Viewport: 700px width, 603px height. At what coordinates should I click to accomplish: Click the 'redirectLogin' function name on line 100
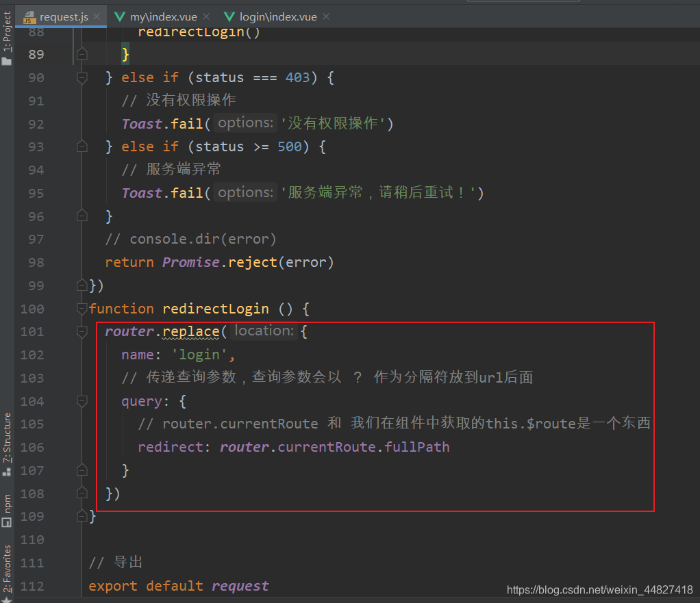tap(216, 309)
